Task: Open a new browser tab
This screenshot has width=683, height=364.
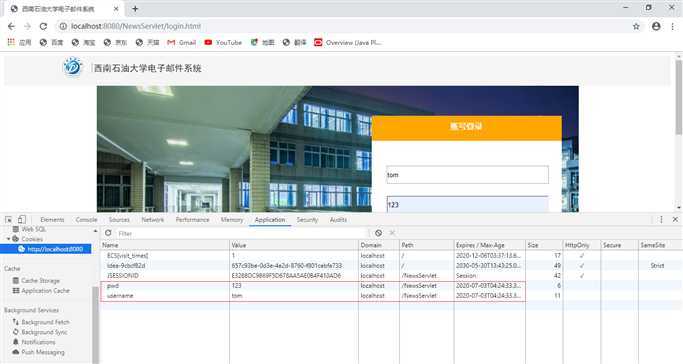Action: (x=135, y=9)
